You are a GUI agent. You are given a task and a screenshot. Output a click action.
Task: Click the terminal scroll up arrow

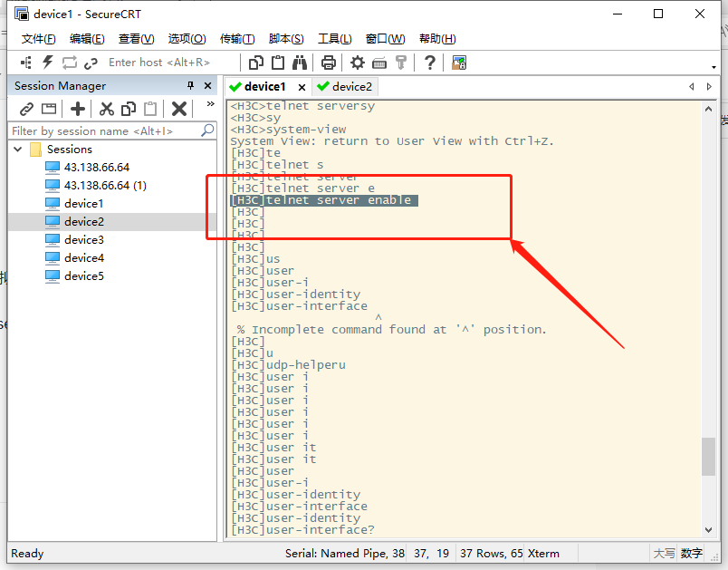click(x=708, y=109)
